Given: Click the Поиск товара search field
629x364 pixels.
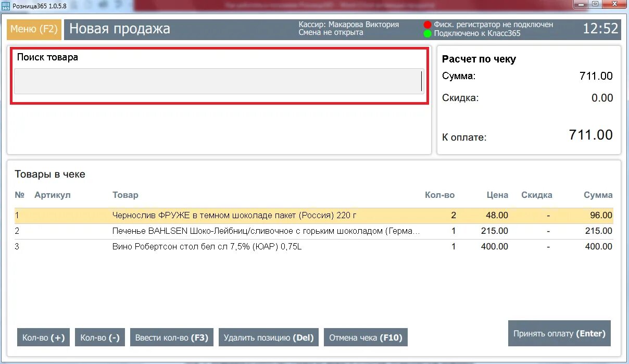Looking at the screenshot, I should coord(219,81).
